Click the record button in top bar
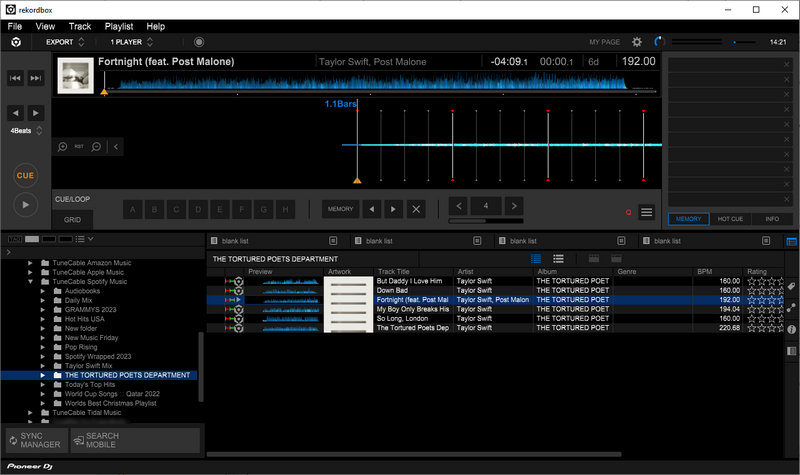800x475 pixels. [199, 42]
